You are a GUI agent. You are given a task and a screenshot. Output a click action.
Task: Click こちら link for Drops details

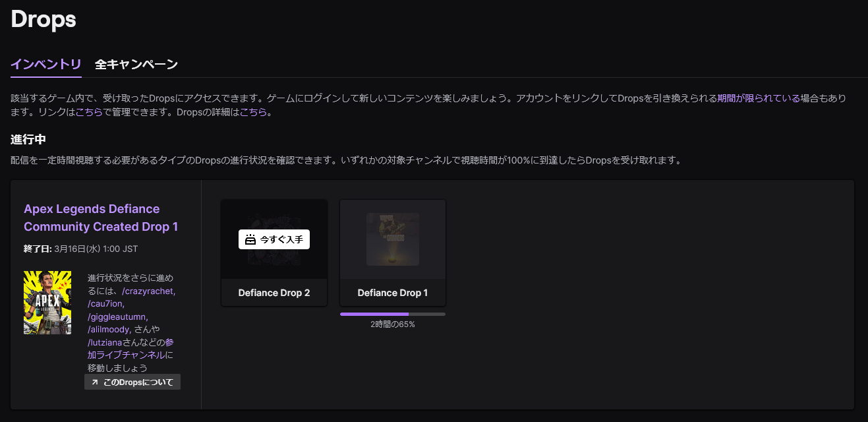[x=253, y=112]
